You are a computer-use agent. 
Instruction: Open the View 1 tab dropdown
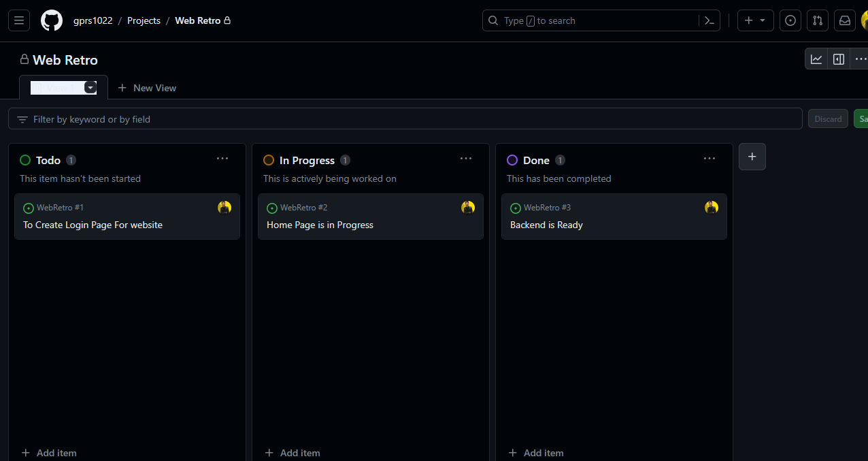(90, 87)
